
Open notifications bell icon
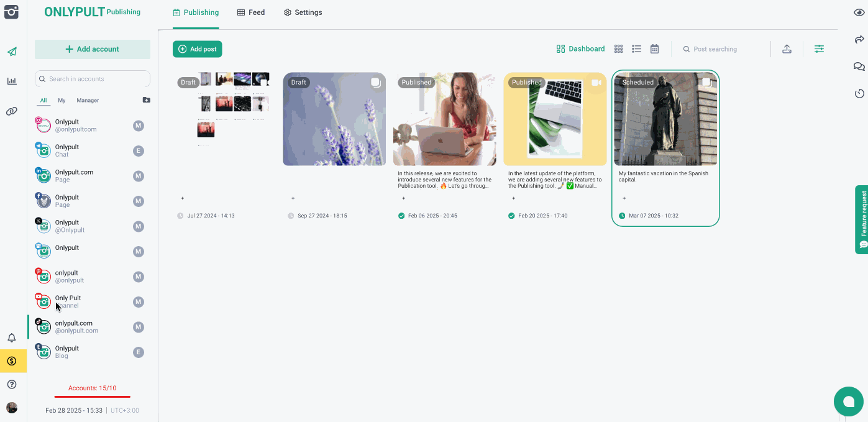[12, 337]
